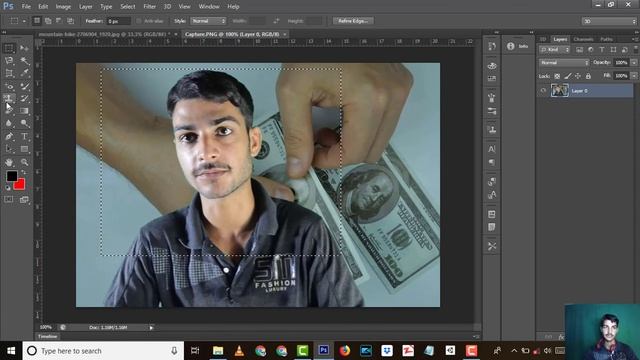Click the Refine Edge button

(353, 21)
